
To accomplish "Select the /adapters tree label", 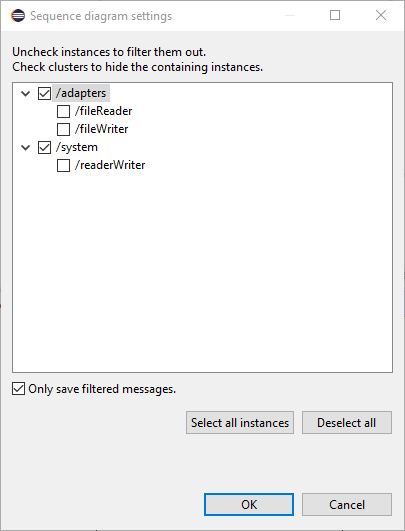I will [x=81, y=93].
